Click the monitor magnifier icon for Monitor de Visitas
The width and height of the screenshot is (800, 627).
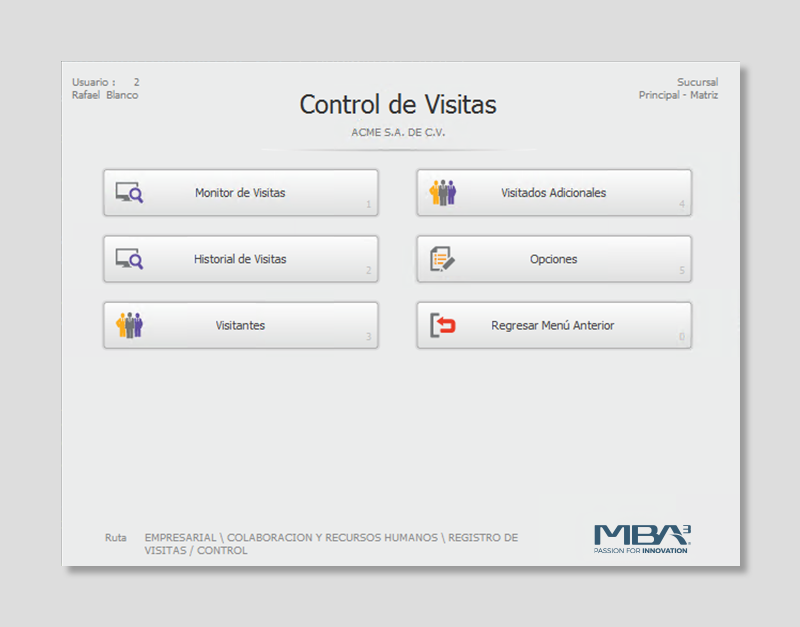point(129,193)
